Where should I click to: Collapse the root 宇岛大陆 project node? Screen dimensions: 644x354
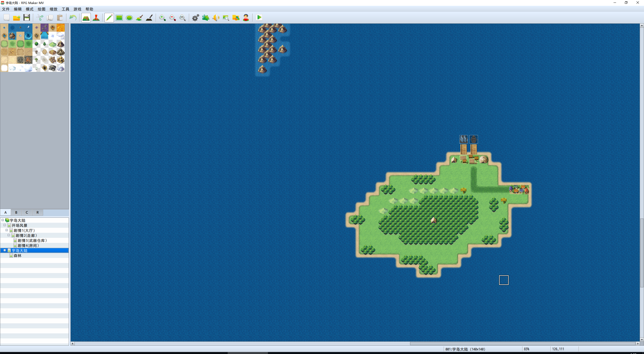click(3, 220)
